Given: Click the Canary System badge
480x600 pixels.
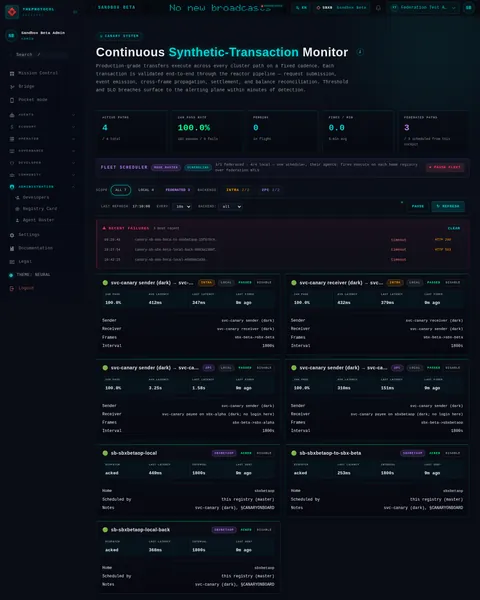Looking at the screenshot, I should point(119,36).
